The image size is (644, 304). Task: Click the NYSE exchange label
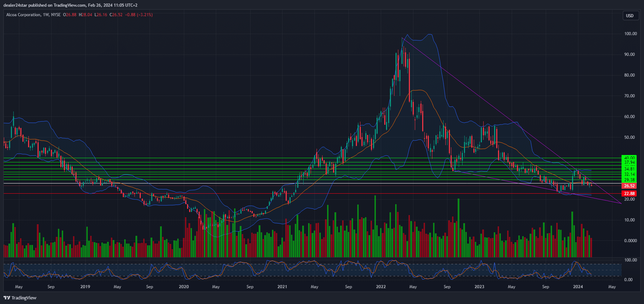[x=56, y=15]
